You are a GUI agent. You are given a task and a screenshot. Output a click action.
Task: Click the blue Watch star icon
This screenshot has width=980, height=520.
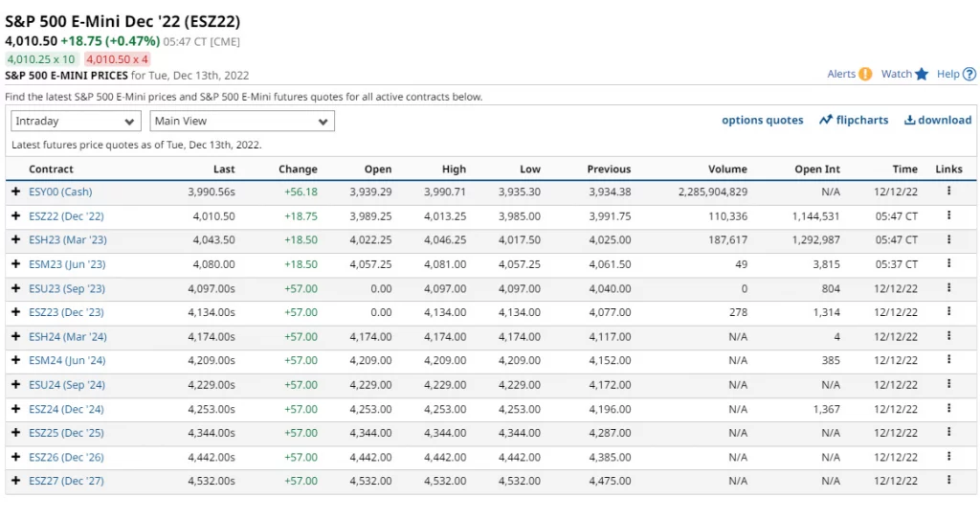point(922,74)
